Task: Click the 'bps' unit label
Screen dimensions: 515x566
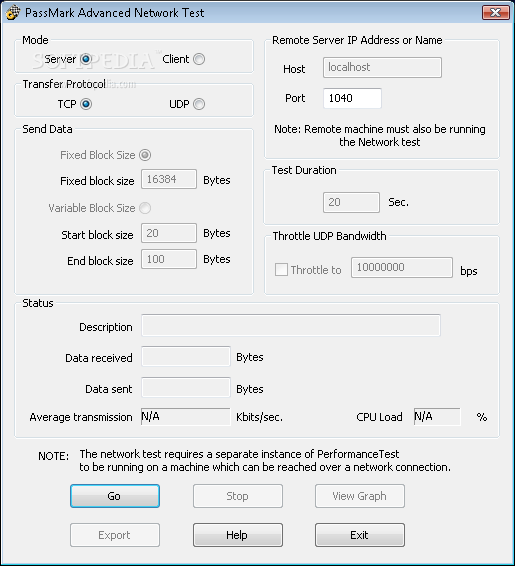Action: click(x=468, y=271)
